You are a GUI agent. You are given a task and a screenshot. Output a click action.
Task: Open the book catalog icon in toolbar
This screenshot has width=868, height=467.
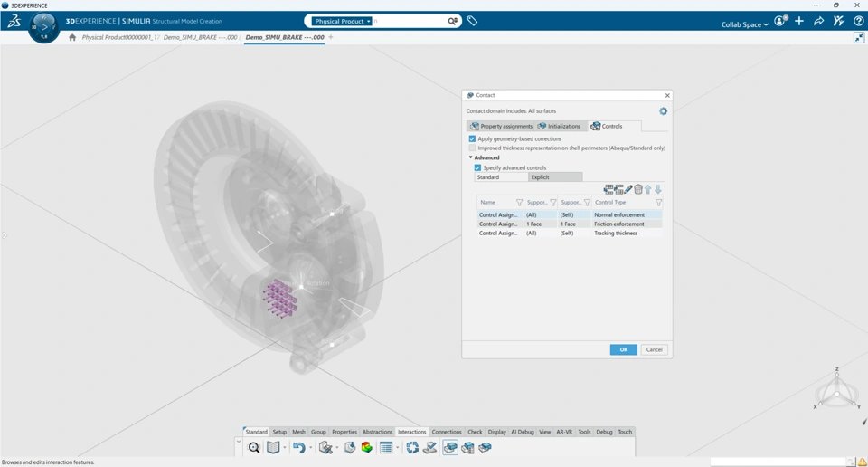click(x=273, y=448)
